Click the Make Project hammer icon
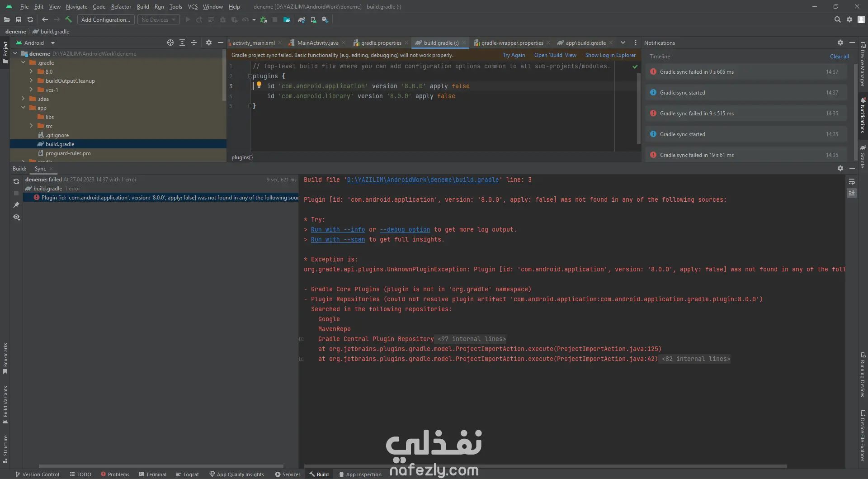This screenshot has height=479, width=868. (69, 19)
